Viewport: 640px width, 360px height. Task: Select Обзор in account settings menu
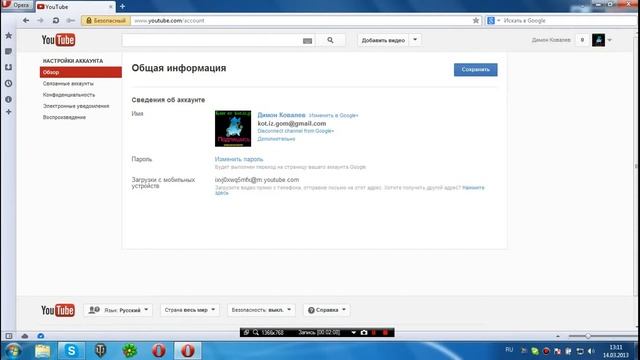tap(81, 72)
